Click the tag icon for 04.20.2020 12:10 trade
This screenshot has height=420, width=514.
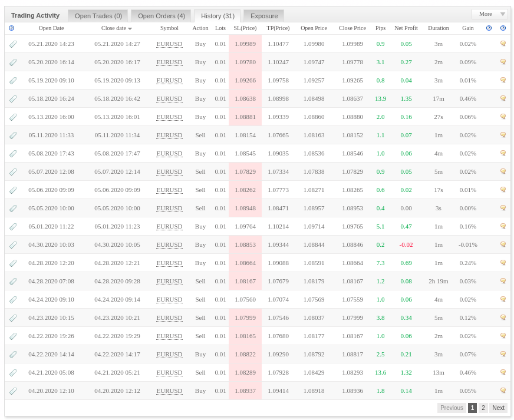tap(13, 391)
